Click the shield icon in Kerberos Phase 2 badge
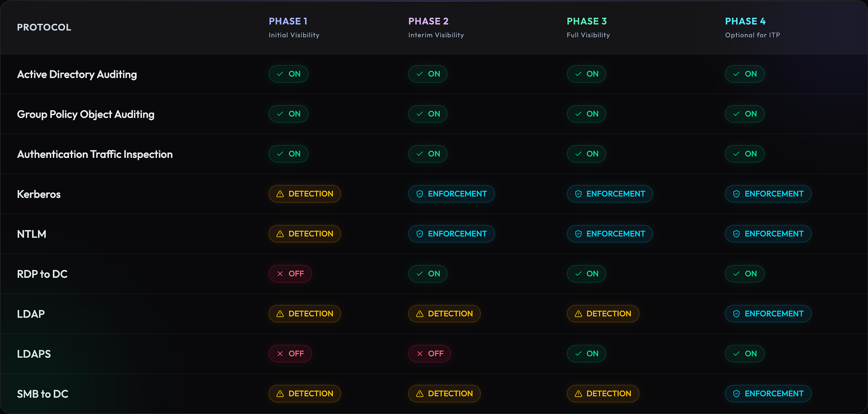 pyautogui.click(x=420, y=194)
